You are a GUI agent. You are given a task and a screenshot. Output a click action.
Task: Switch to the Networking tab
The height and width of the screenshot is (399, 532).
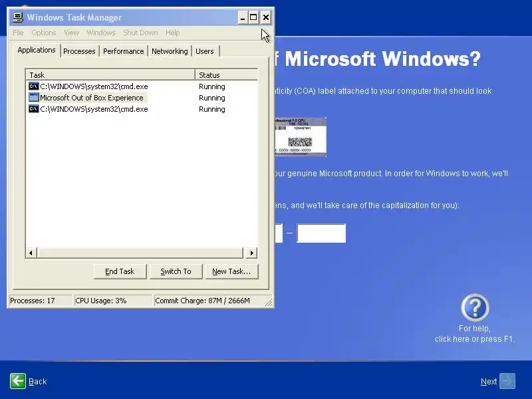170,51
